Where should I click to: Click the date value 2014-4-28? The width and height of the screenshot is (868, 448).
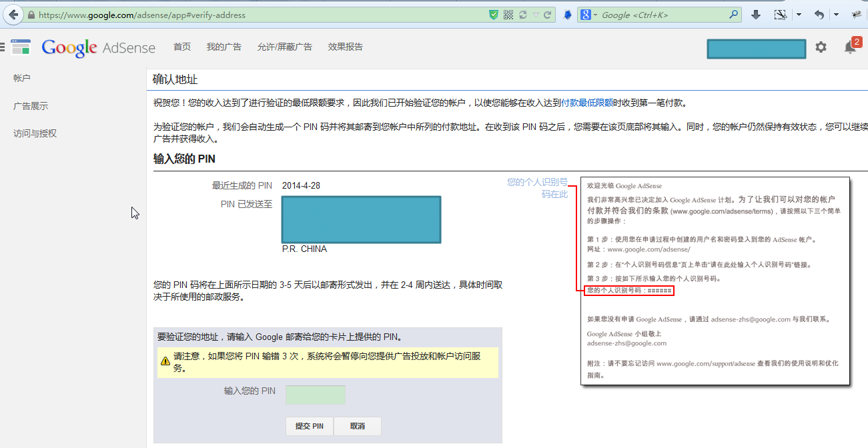click(x=301, y=185)
